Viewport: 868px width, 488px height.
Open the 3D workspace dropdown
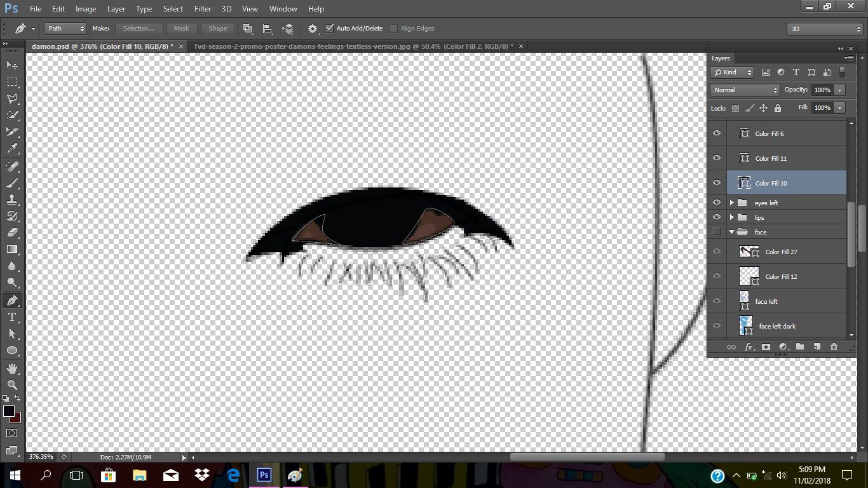(x=825, y=29)
